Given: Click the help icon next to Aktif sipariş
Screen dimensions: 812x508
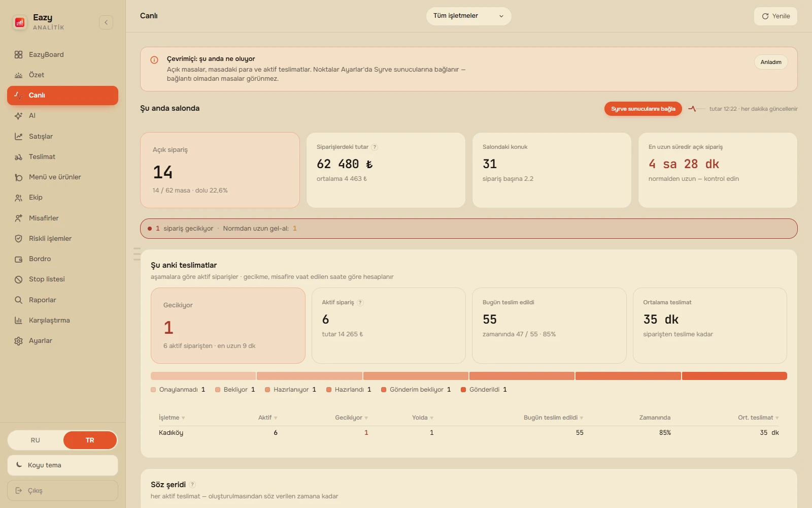Looking at the screenshot, I should coord(360,303).
